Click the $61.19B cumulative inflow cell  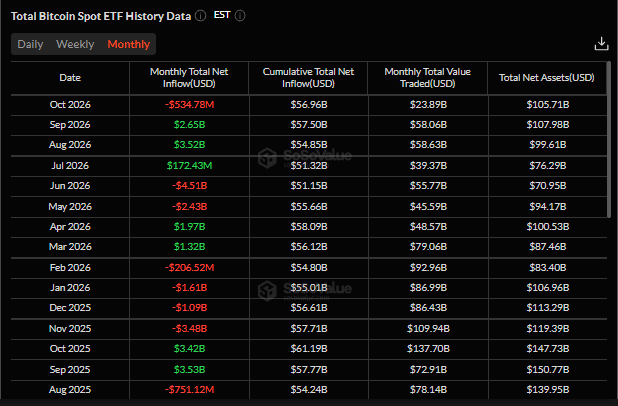click(x=309, y=349)
